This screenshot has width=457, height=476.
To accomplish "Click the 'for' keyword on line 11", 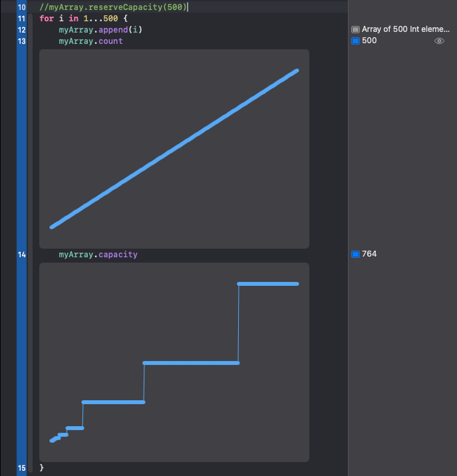I will point(47,19).
